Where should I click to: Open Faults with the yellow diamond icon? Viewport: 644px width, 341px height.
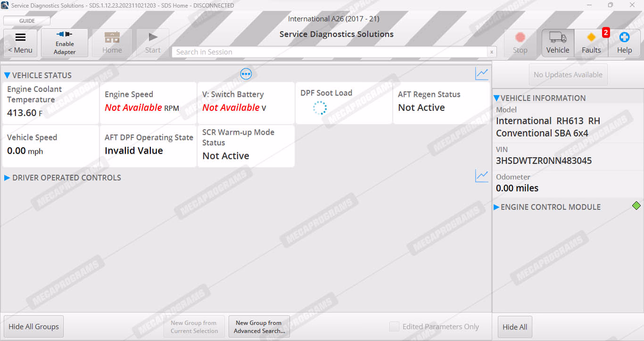[591, 43]
